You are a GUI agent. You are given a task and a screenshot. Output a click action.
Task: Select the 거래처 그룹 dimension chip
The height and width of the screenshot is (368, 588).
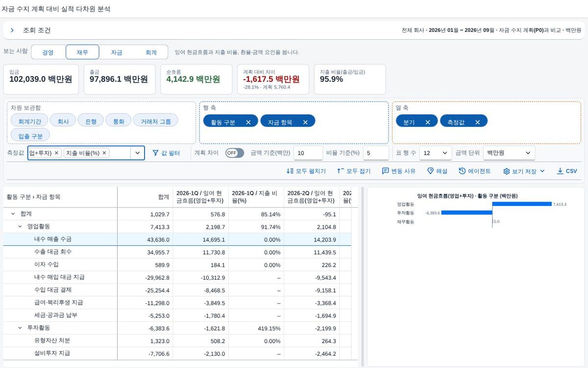click(x=156, y=121)
